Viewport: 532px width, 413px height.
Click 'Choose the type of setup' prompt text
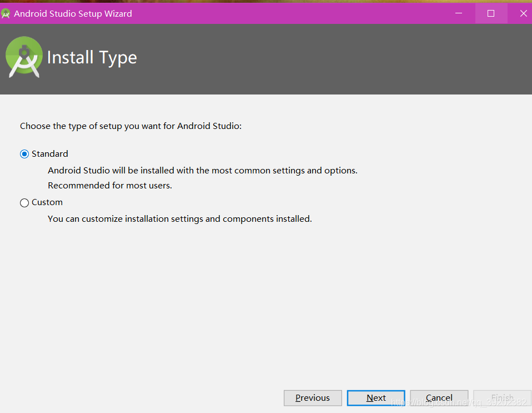[131, 126]
